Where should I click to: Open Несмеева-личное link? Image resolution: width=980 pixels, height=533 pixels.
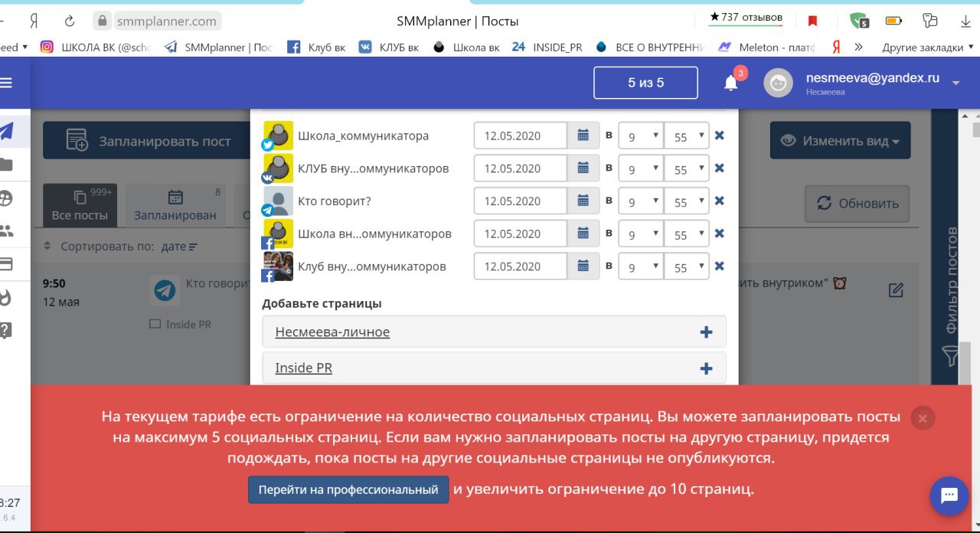pos(332,332)
